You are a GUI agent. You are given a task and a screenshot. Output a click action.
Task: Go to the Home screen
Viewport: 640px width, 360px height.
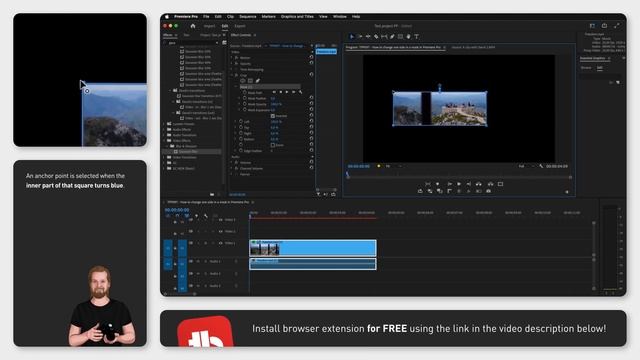pos(193,26)
